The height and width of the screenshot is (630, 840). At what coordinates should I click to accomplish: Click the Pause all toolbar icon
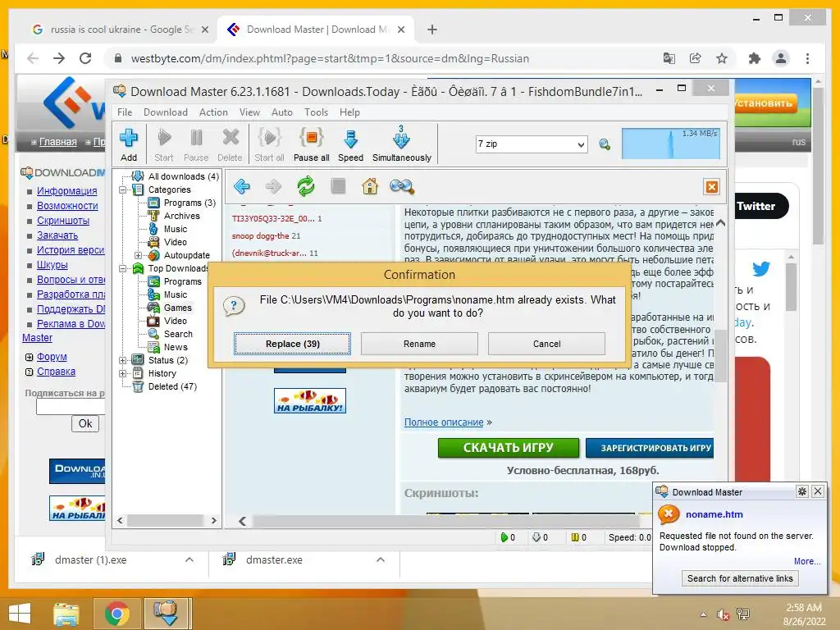click(311, 144)
